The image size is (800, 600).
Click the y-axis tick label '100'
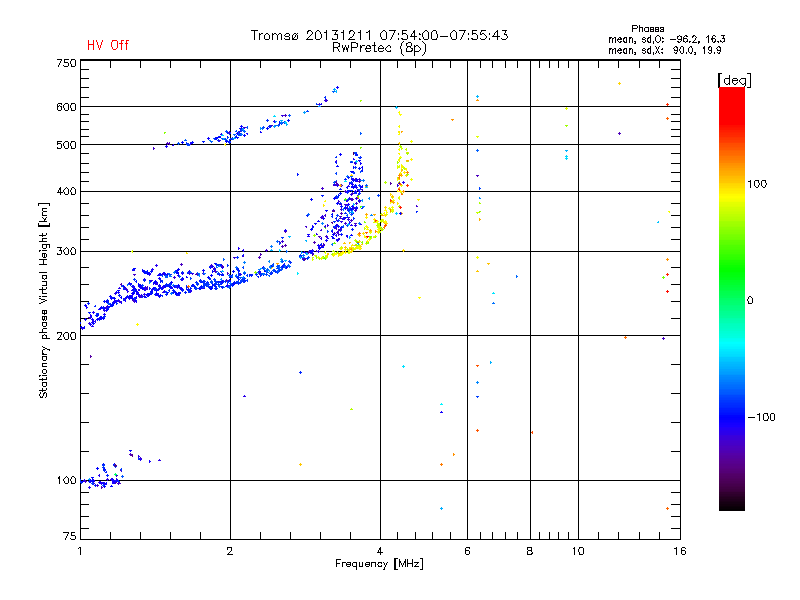[x=66, y=480]
